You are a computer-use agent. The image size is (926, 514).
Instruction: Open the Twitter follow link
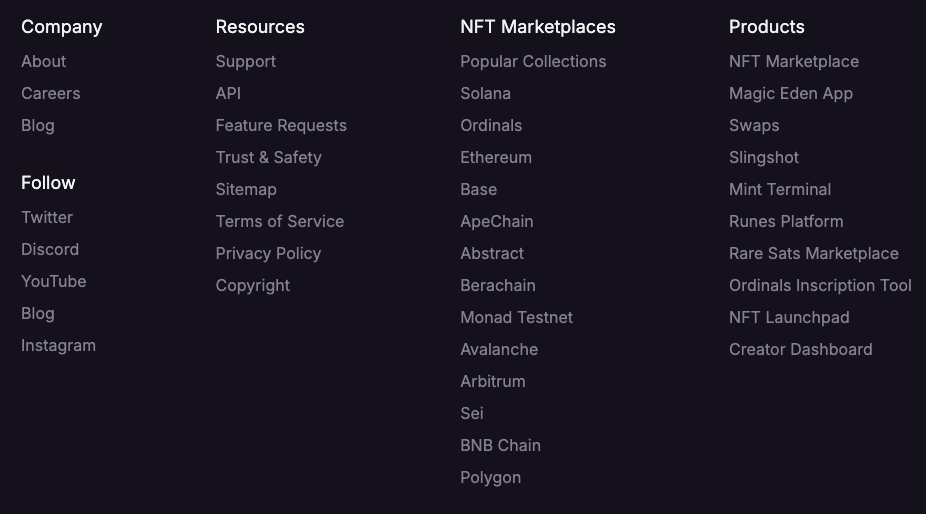click(47, 217)
